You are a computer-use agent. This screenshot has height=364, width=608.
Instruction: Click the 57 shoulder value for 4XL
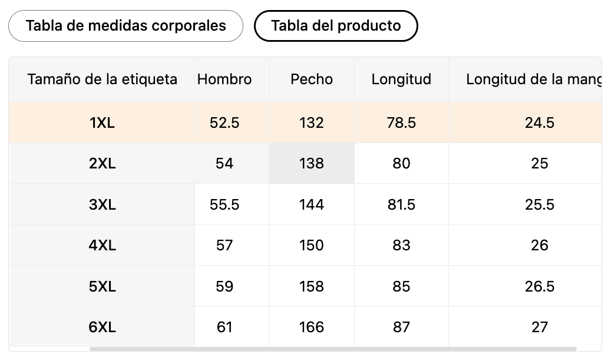(x=224, y=245)
